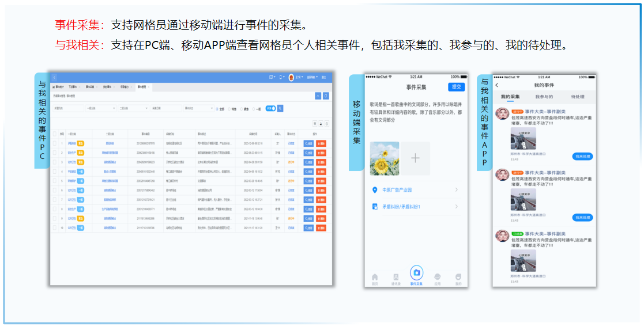Click the blue search icon button beside the toggle
The height and width of the screenshot is (327, 644).
coord(280,108)
